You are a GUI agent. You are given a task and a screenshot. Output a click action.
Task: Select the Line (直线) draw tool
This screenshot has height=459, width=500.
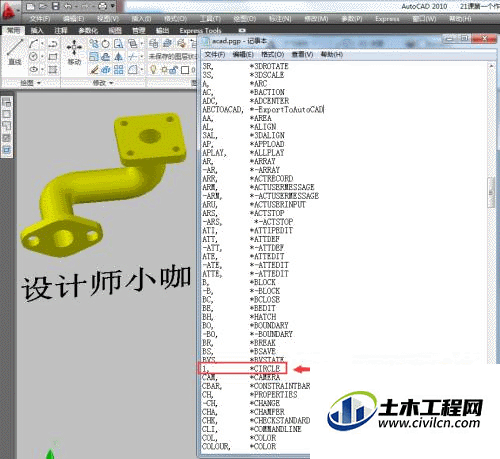coord(15,52)
